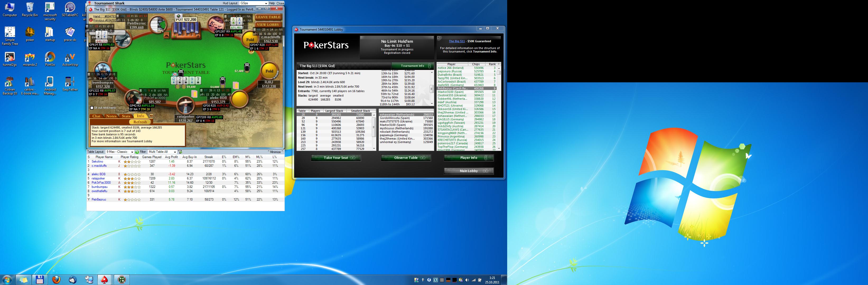Select the Info tab
The width and height of the screenshot is (868, 285).
tap(141, 116)
